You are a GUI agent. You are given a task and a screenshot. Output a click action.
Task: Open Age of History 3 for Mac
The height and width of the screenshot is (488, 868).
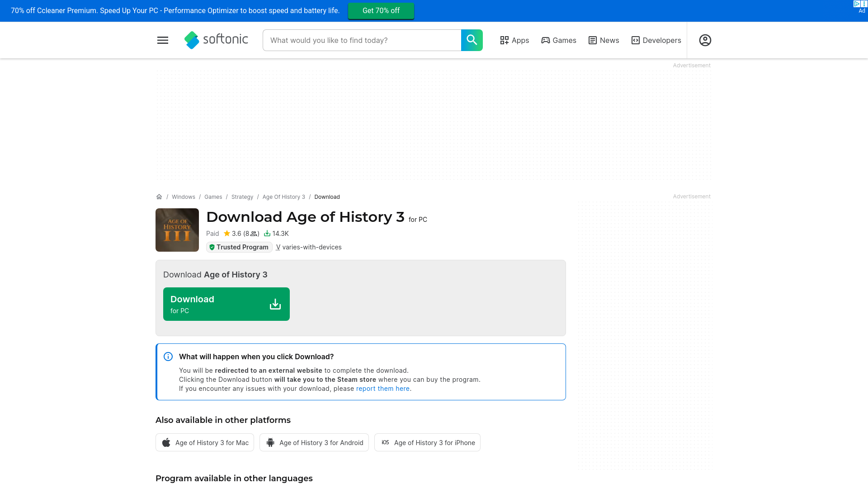tap(205, 442)
